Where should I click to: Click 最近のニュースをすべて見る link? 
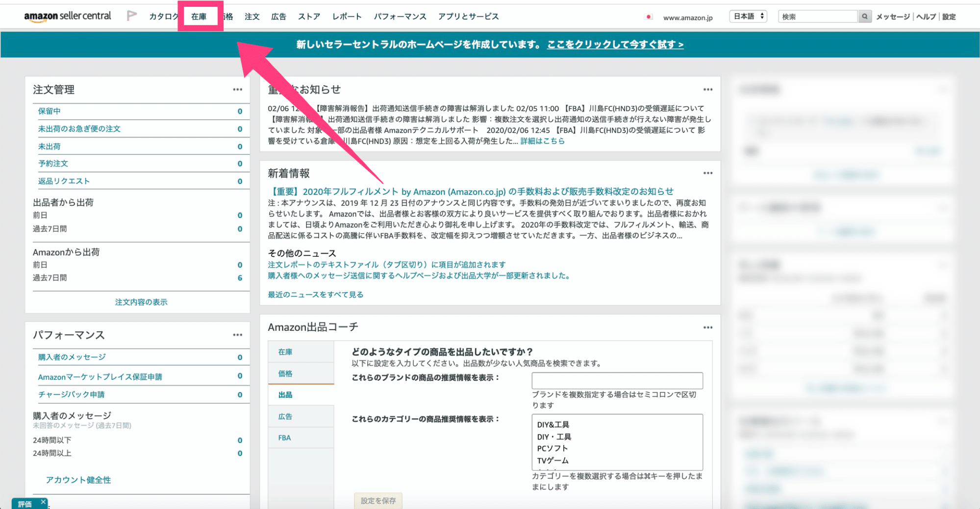[x=315, y=294]
